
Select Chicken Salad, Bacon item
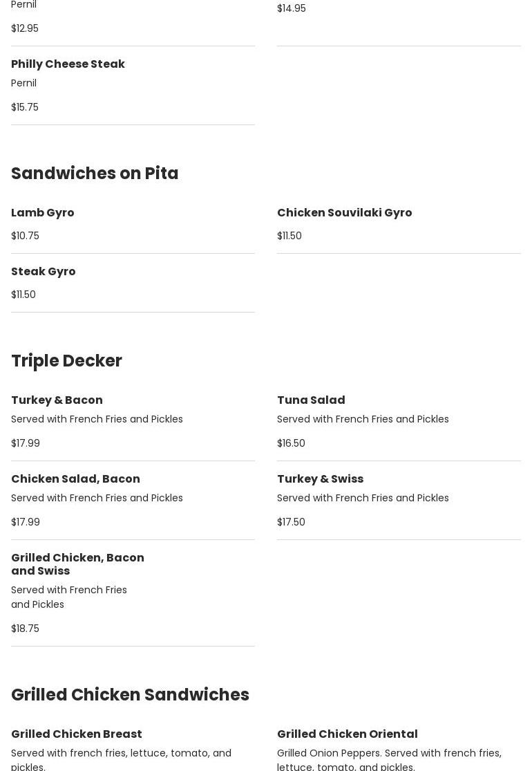tap(75, 479)
